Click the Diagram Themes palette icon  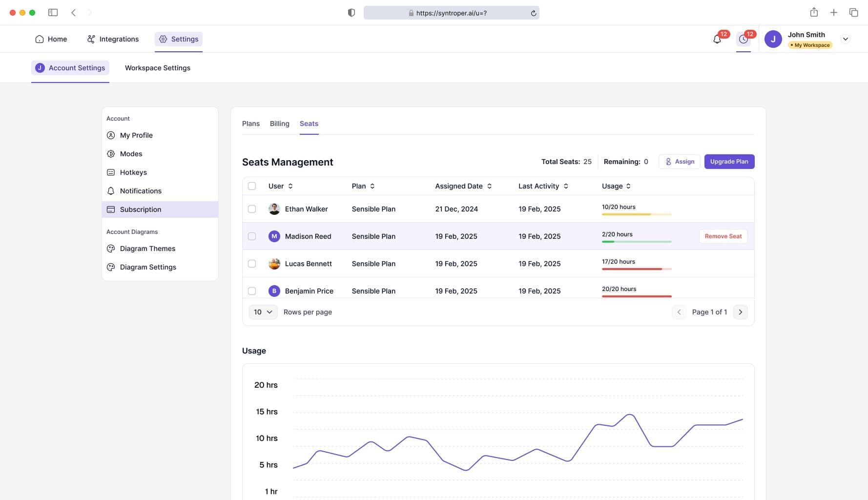111,249
